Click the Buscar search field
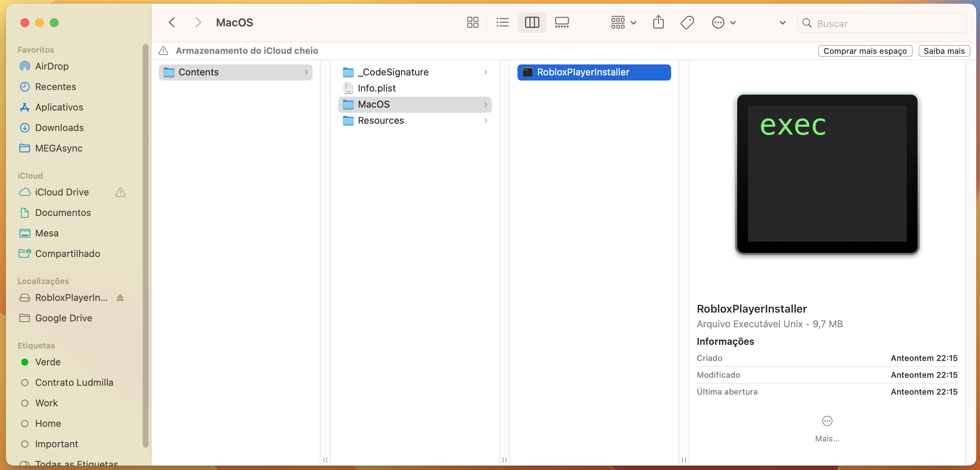Image resolution: width=980 pixels, height=470 pixels. click(x=886, y=23)
